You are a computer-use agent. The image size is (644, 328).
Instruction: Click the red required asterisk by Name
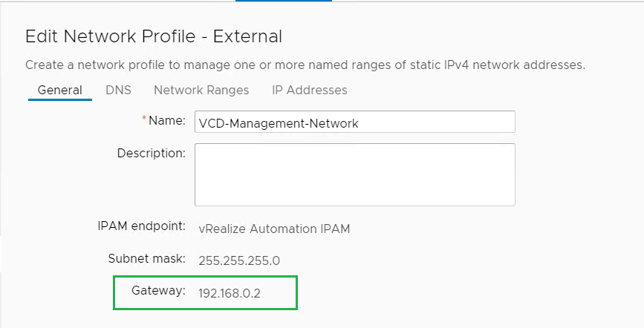click(x=144, y=119)
